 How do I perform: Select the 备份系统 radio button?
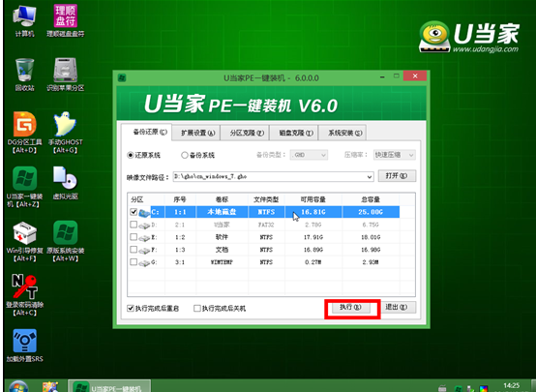click(x=185, y=155)
